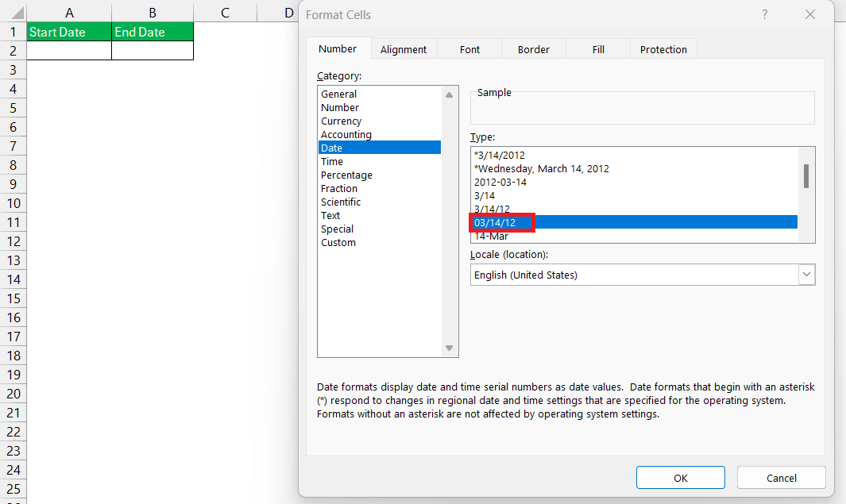This screenshot has width=846, height=504.
Task: Click the Type list scrollbar thumb
Action: 806,176
